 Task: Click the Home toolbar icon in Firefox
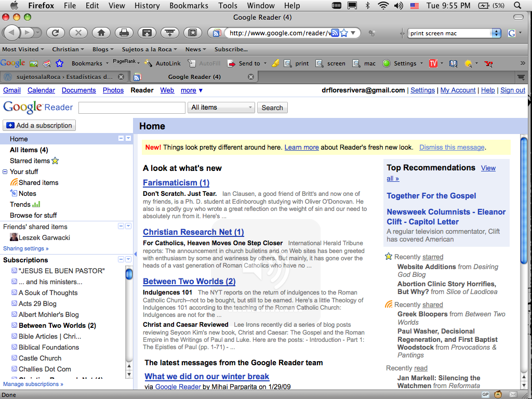point(101,33)
